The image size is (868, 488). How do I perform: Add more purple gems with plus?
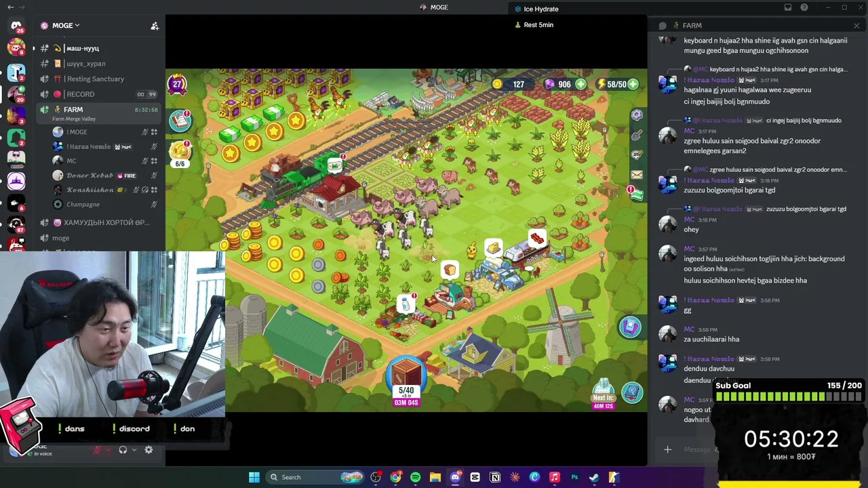pyautogui.click(x=581, y=84)
